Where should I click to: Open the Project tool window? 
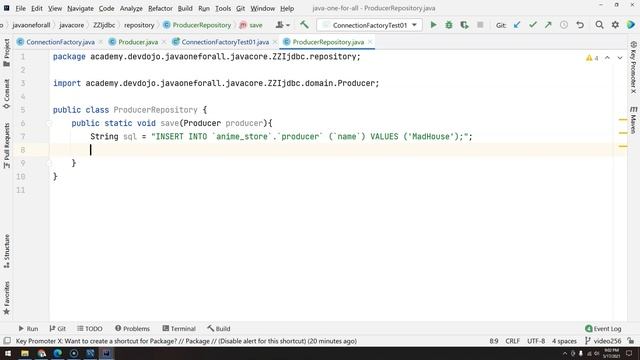7,52
